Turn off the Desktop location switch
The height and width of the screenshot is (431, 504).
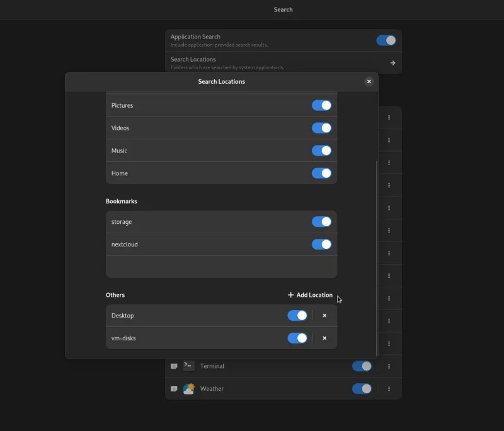[x=297, y=316]
